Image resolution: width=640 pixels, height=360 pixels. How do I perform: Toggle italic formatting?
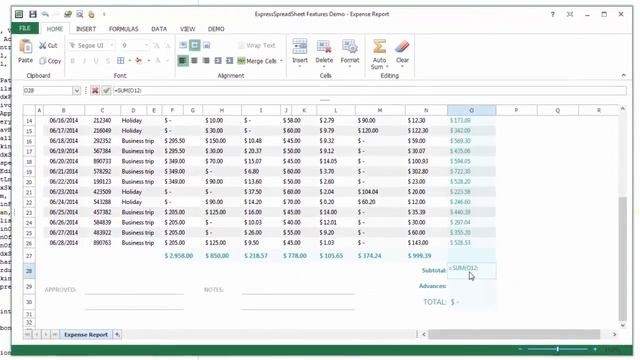[x=84, y=61]
